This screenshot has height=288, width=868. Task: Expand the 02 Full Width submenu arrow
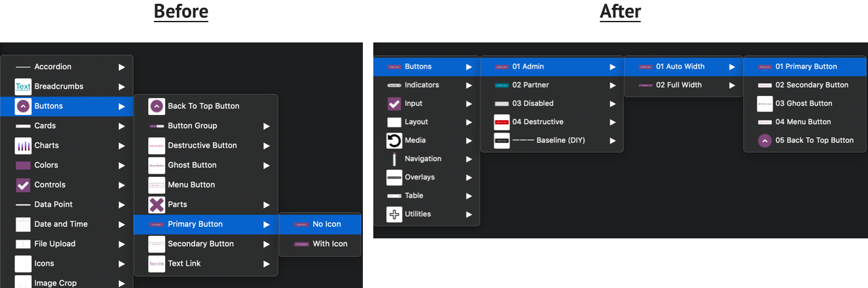click(732, 85)
